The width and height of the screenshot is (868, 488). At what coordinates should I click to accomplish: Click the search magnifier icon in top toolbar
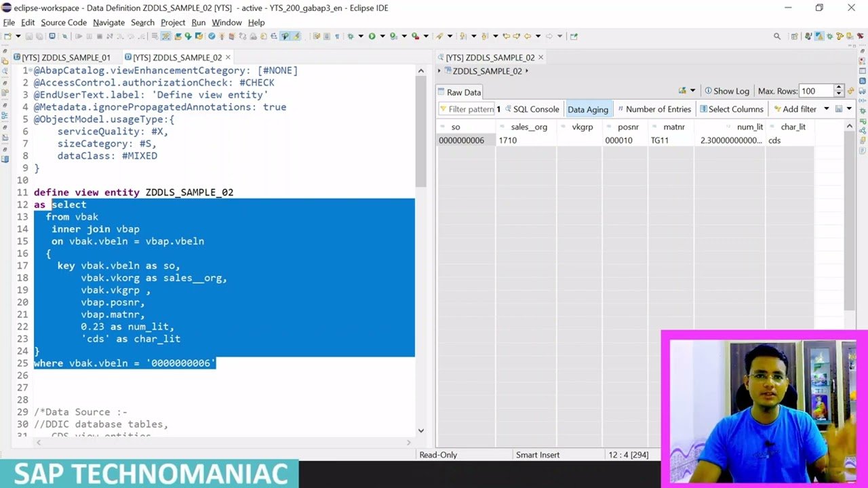[x=777, y=37]
